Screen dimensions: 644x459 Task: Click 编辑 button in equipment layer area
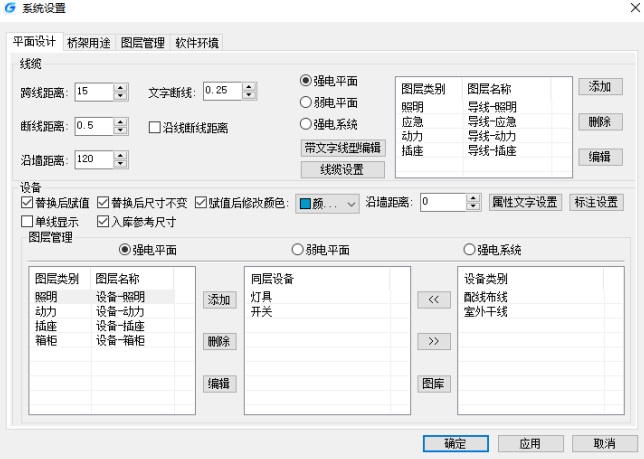[219, 384]
